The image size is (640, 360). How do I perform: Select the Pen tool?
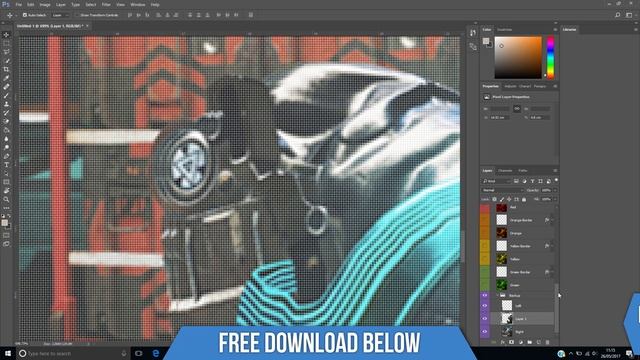[6, 156]
